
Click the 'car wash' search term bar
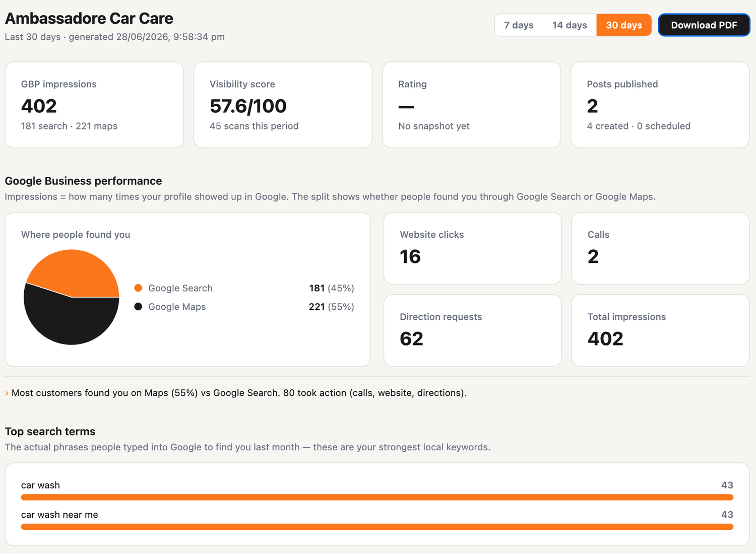[377, 497]
